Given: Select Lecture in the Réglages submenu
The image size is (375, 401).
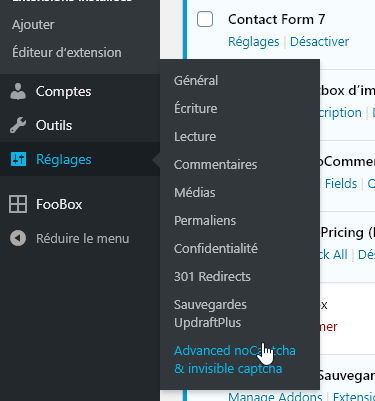Looking at the screenshot, I should (x=195, y=137).
